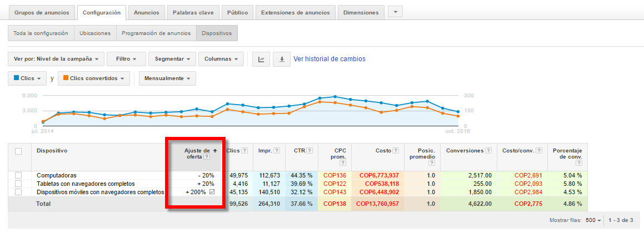Click the download report icon

click(x=281, y=59)
